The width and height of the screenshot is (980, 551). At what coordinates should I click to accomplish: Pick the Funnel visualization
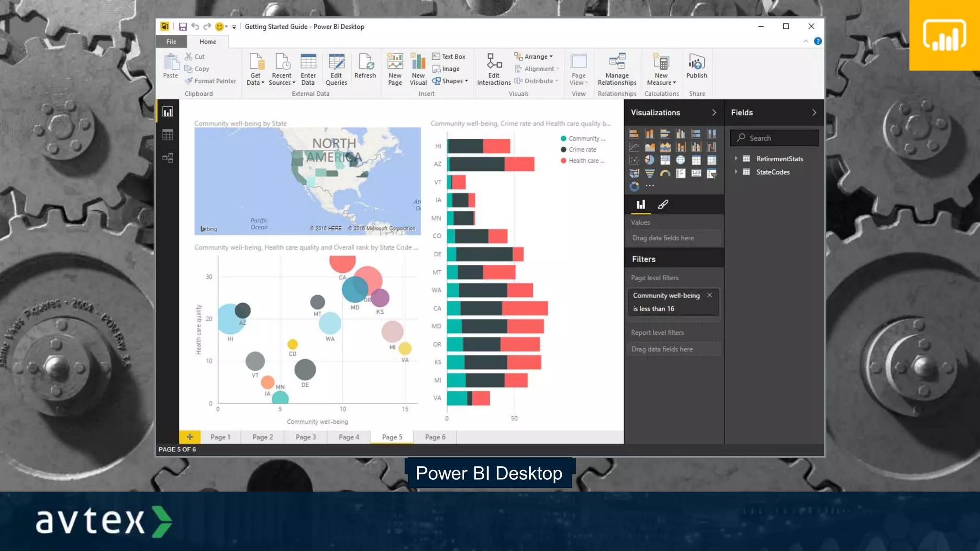coord(649,173)
